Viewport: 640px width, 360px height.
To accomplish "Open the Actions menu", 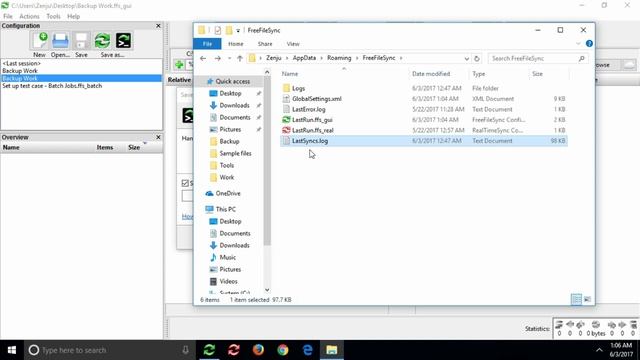I will click(29, 16).
